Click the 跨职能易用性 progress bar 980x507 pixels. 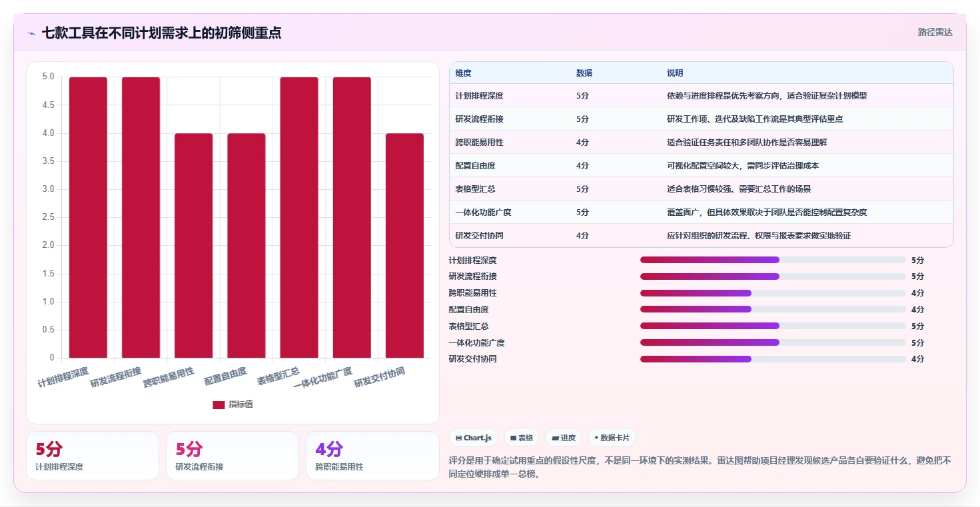(773, 293)
